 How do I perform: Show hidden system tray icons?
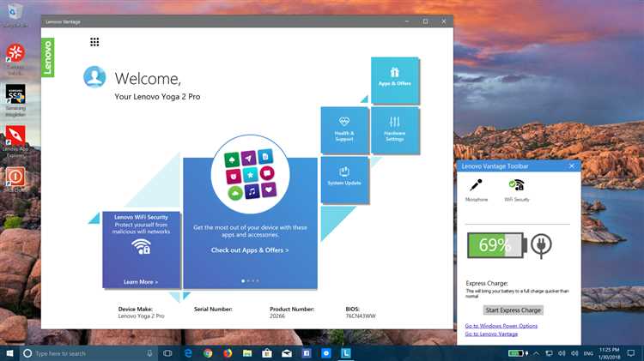click(537, 353)
